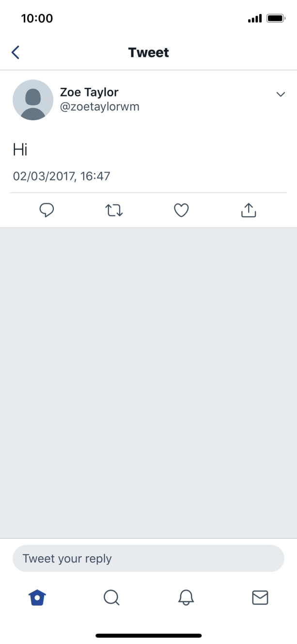Image resolution: width=297 pixels, height=644 pixels.
Task: Expand the tweet options chevron
Action: pyautogui.click(x=281, y=94)
